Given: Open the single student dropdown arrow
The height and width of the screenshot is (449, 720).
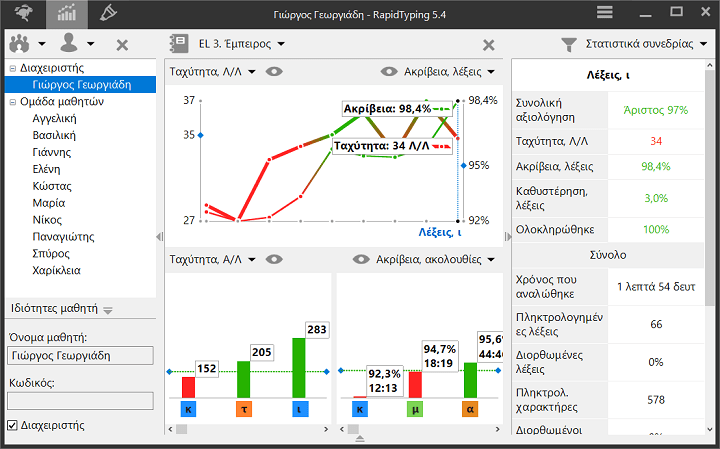Looking at the screenshot, I should [x=90, y=44].
